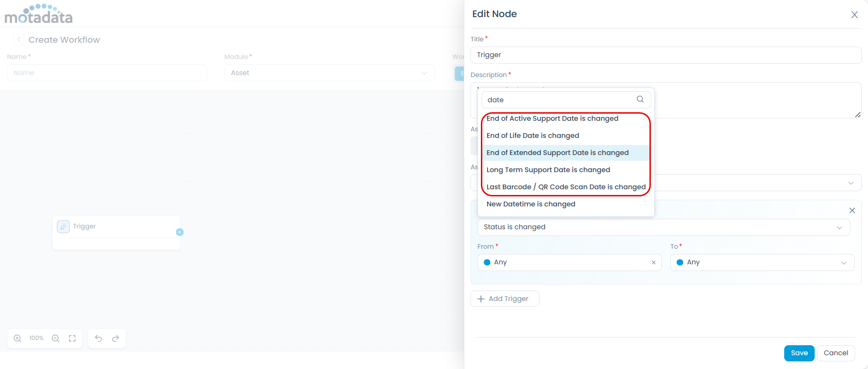Close the Edit Node panel
Image resolution: width=868 pixels, height=369 pixels.
click(x=854, y=15)
